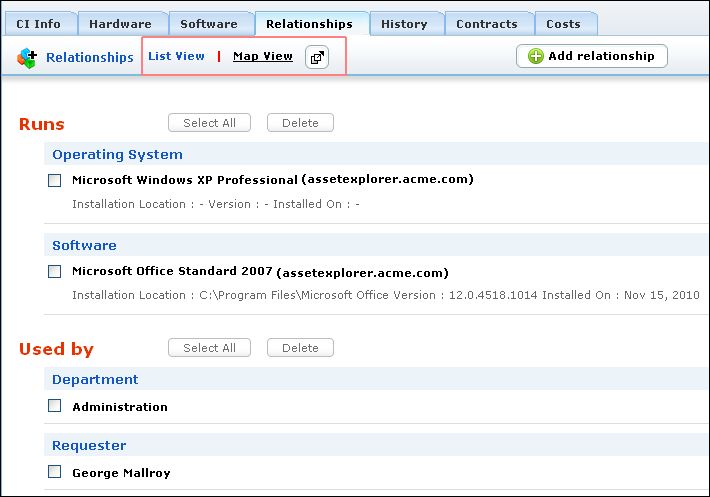Open the Contracts tab
The image size is (710, 497).
pyautogui.click(x=486, y=24)
